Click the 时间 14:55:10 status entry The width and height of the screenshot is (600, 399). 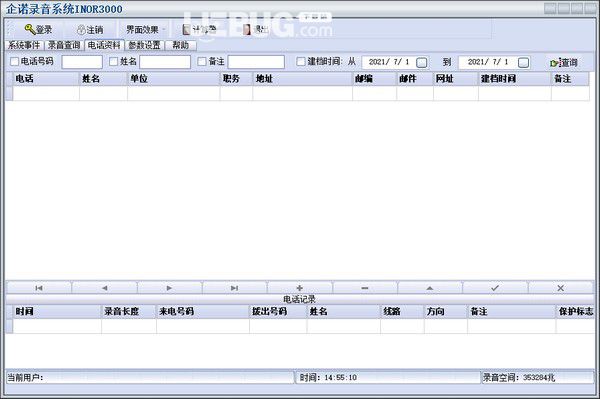[x=388, y=378]
